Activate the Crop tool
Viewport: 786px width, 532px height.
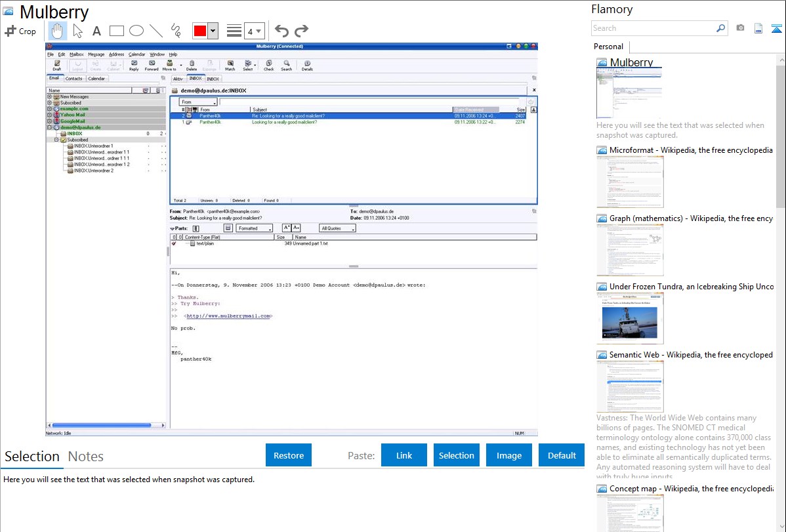[x=20, y=31]
